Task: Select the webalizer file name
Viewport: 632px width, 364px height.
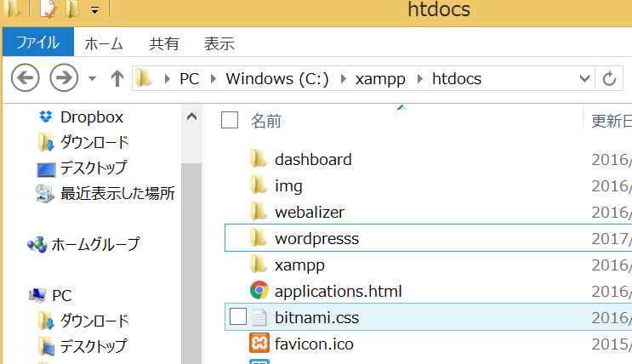Action: (x=310, y=212)
